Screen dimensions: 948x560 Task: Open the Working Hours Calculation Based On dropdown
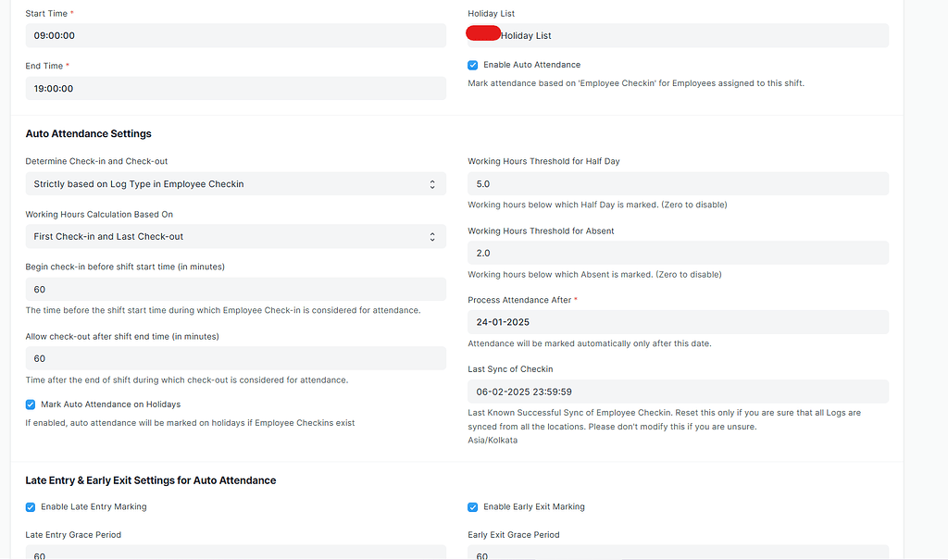tap(236, 236)
